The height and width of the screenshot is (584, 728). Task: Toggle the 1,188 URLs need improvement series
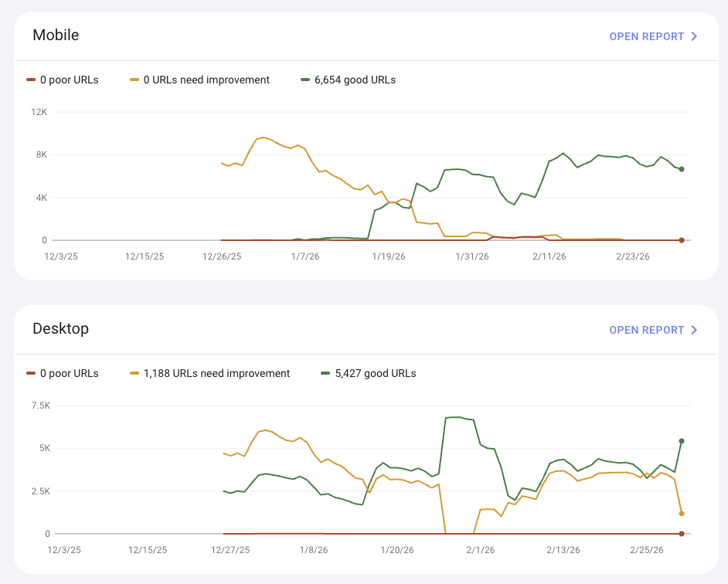[216, 373]
